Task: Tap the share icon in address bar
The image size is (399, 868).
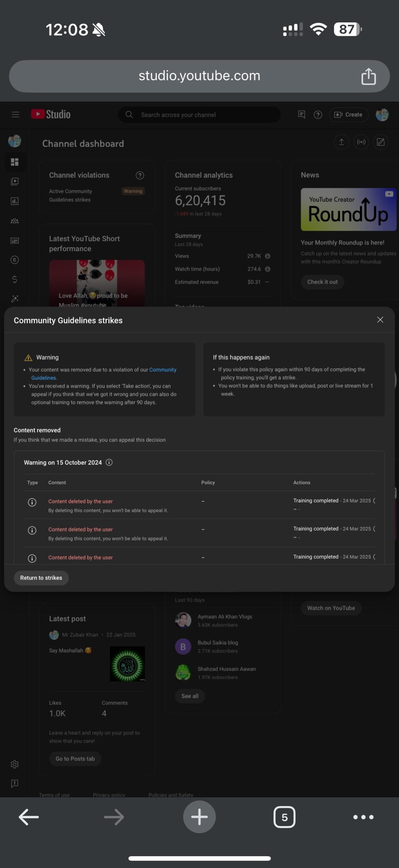Action: 369,76
